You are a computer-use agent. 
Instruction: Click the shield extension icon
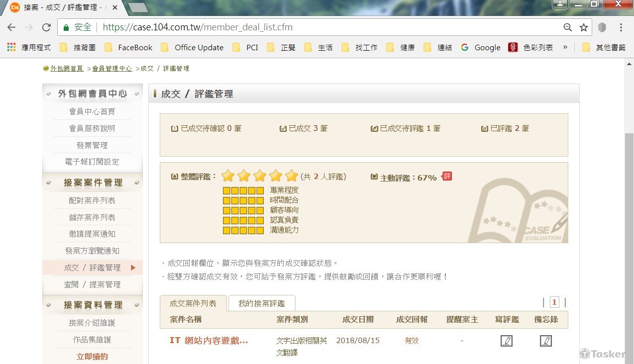pos(602,27)
